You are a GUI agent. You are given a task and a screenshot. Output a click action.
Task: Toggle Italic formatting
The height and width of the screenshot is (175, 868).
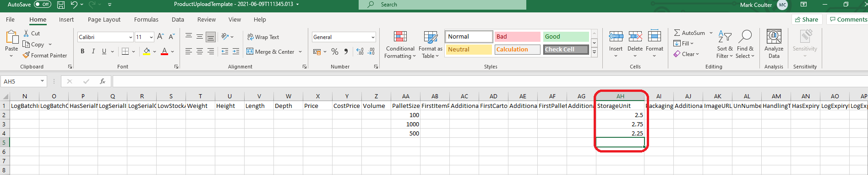click(x=93, y=51)
